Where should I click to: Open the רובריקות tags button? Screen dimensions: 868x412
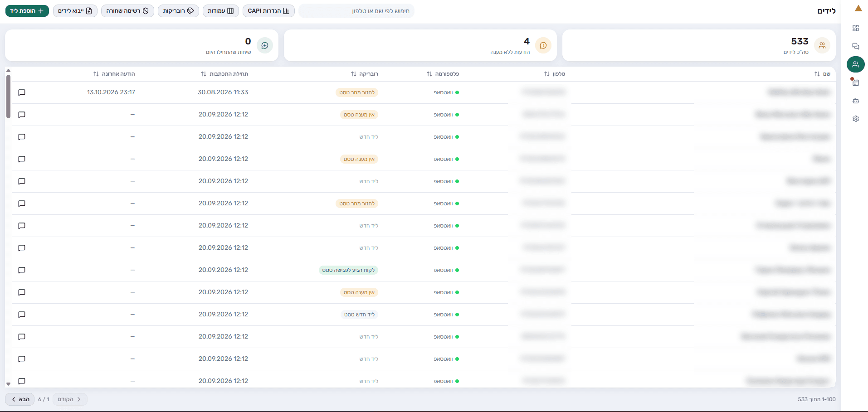click(x=178, y=11)
